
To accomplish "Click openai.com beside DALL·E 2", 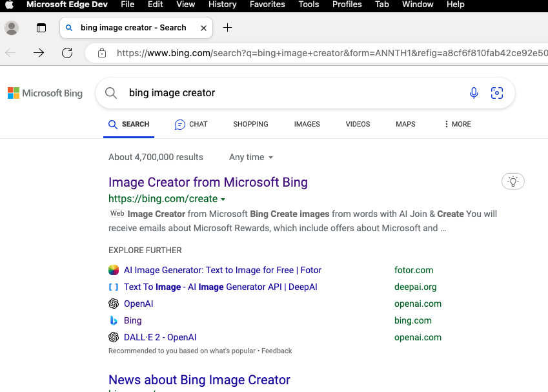I will 418,337.
